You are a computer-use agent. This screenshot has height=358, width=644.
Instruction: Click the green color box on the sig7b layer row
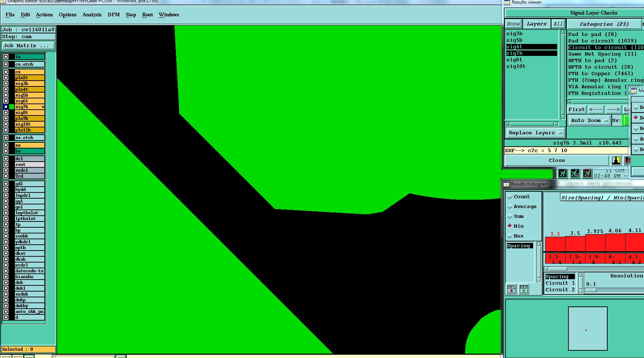[12, 107]
